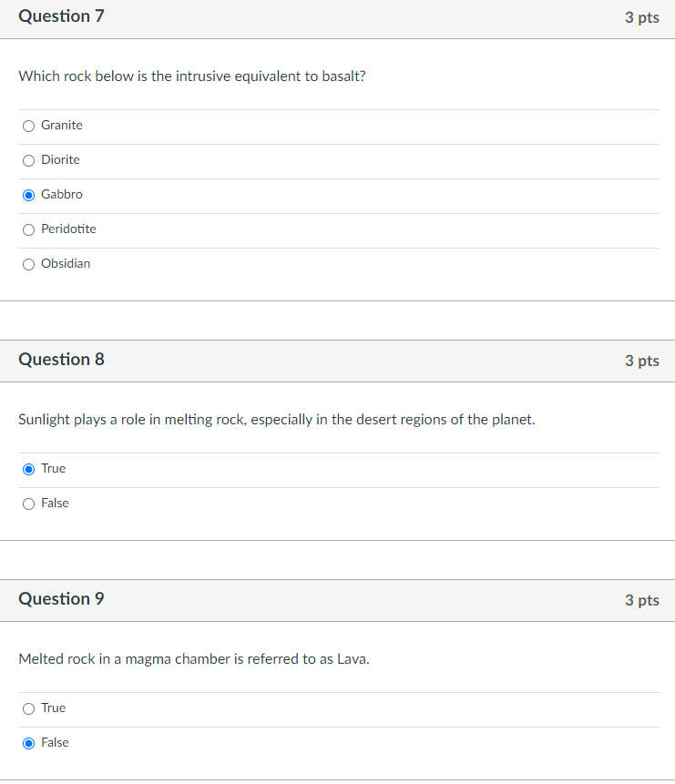Click the Question 8 header

(x=61, y=360)
